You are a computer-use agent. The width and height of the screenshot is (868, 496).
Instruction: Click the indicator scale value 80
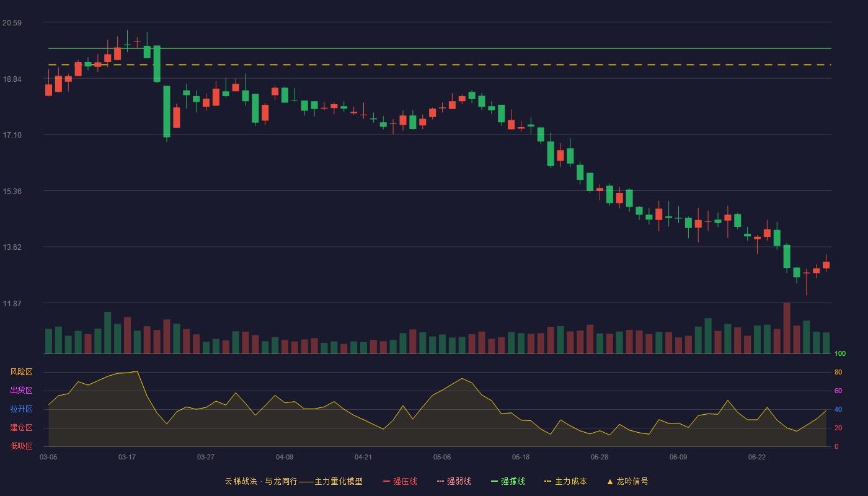(x=838, y=372)
